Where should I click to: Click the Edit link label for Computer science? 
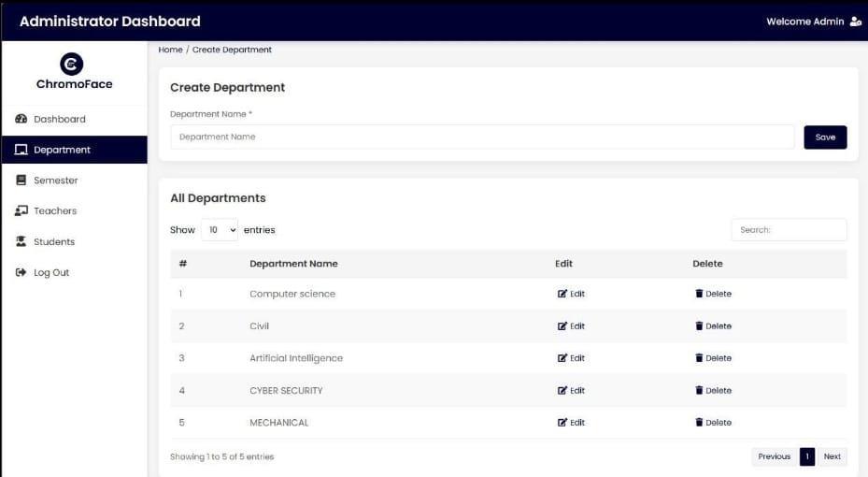pyautogui.click(x=577, y=294)
